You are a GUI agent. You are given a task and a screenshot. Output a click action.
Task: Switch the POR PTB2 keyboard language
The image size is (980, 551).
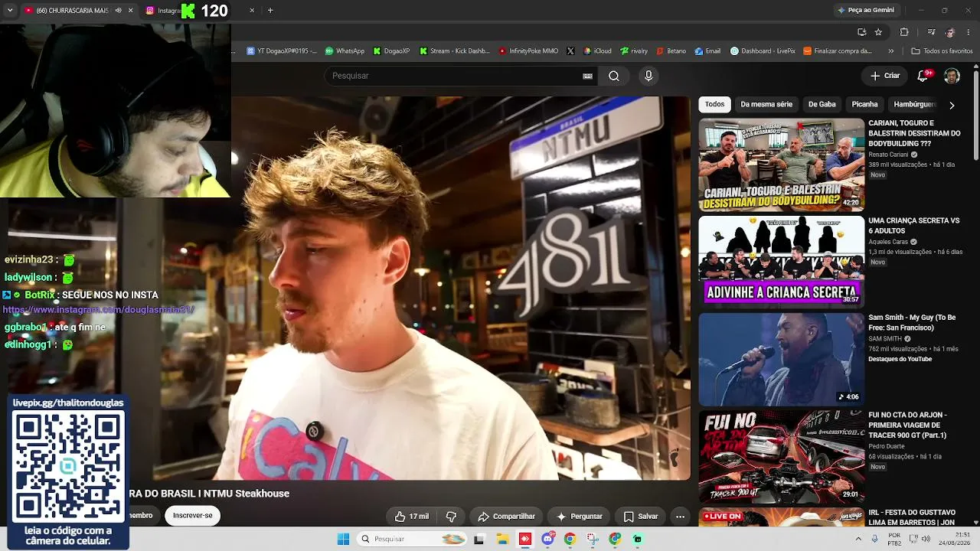894,539
